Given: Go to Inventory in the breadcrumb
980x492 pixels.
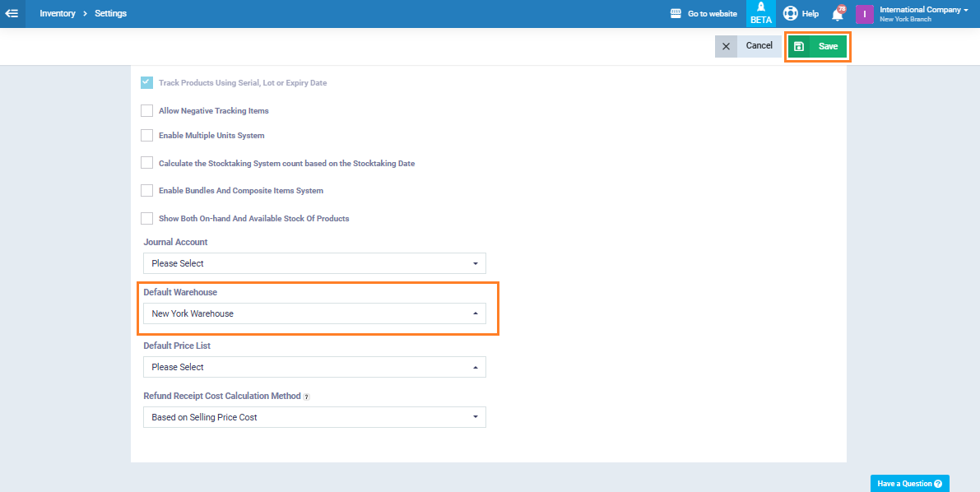Looking at the screenshot, I should click(58, 14).
